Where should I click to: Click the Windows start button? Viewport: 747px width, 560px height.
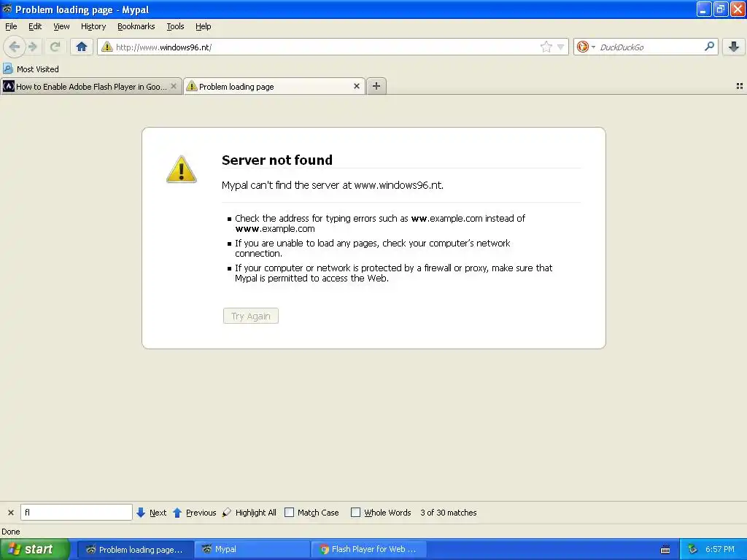coord(35,549)
